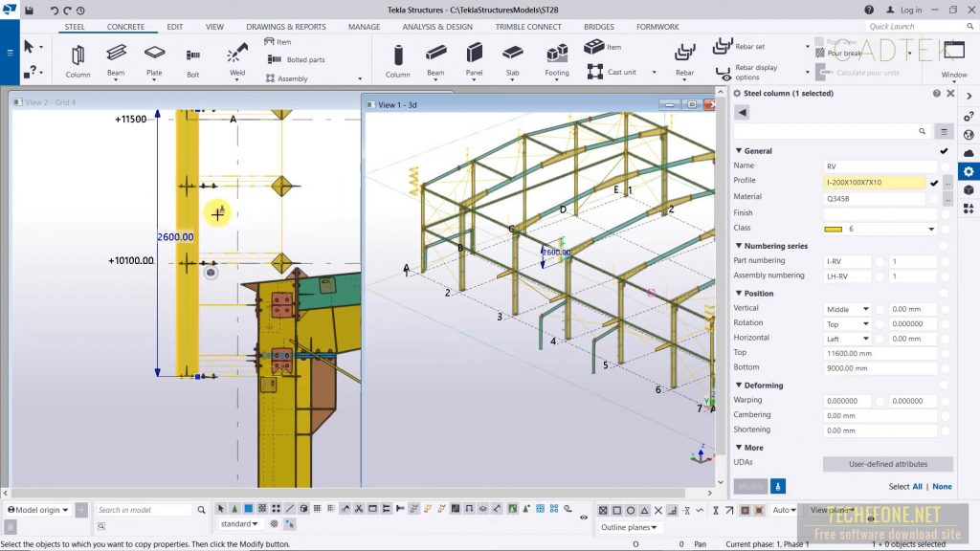
Task: Click the history clock icon in title bar
Action: (x=80, y=10)
